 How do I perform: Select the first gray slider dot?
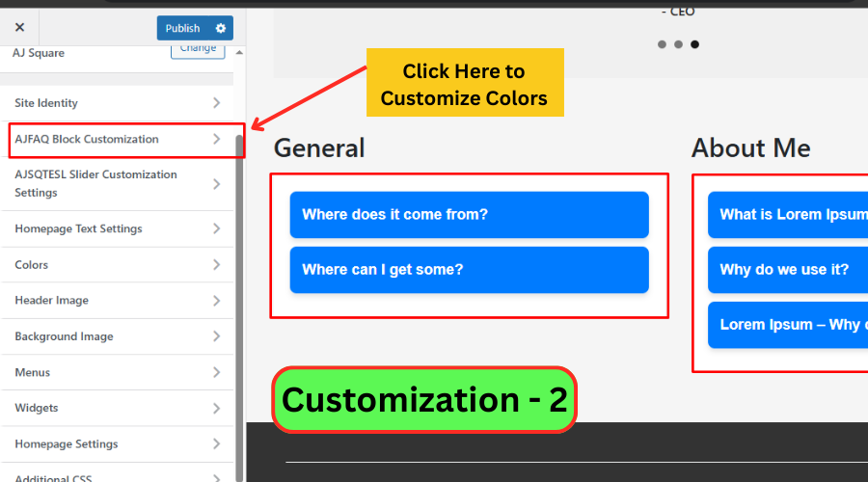coord(662,44)
